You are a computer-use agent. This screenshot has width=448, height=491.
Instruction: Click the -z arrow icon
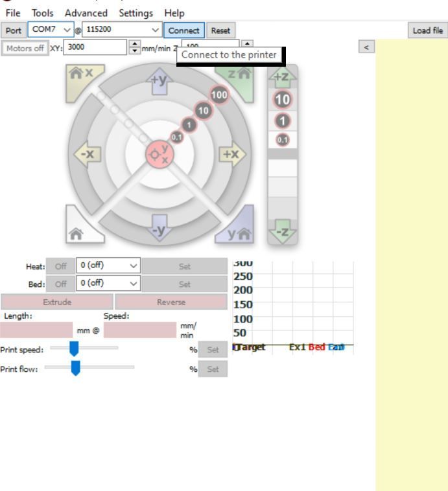282,232
